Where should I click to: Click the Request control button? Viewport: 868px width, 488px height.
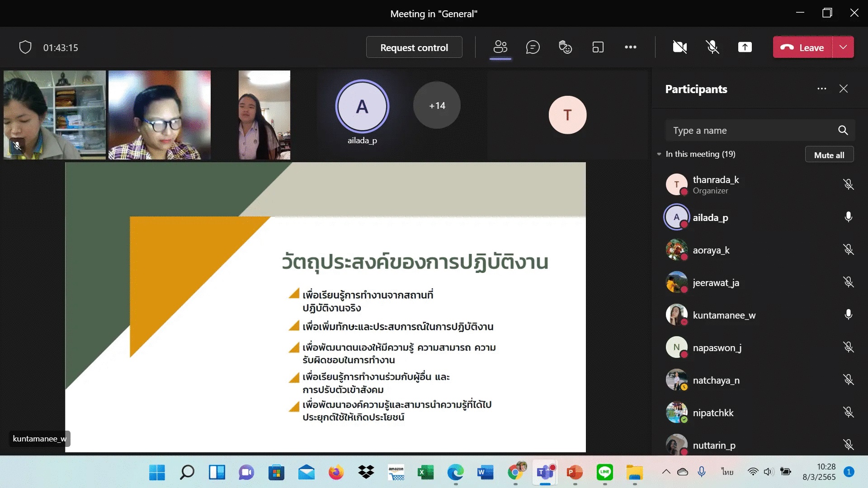[x=414, y=47]
